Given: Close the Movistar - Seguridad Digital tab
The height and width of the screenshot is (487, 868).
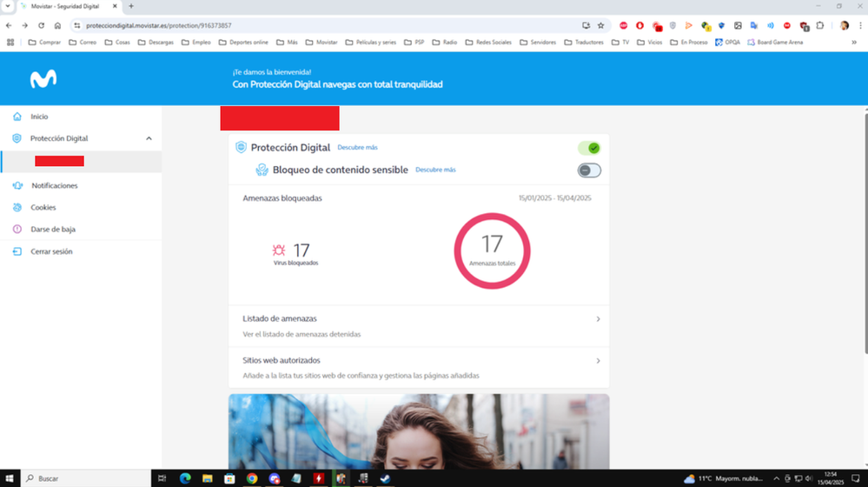Looking at the screenshot, I should (x=115, y=6).
